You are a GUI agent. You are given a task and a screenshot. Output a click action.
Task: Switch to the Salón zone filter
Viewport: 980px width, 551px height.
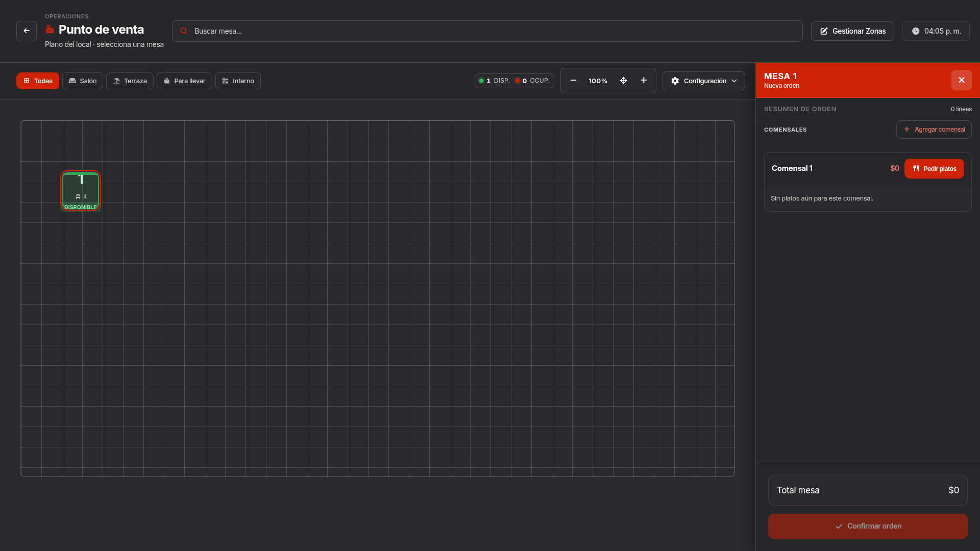pyautogui.click(x=83, y=81)
